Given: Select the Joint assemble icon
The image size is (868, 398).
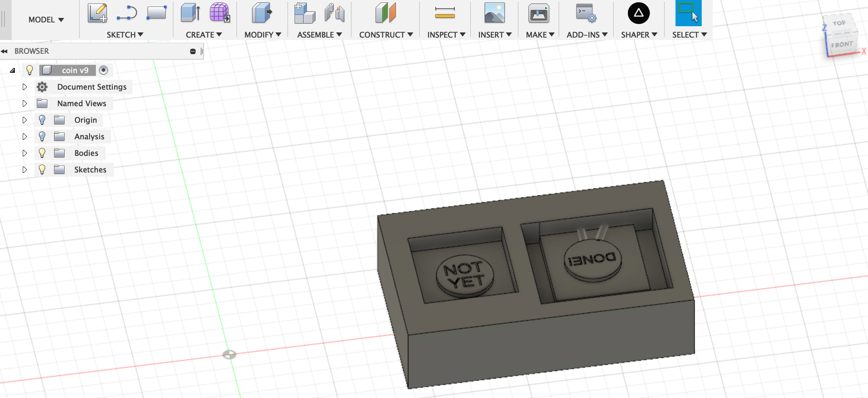Looking at the screenshot, I should point(334,13).
